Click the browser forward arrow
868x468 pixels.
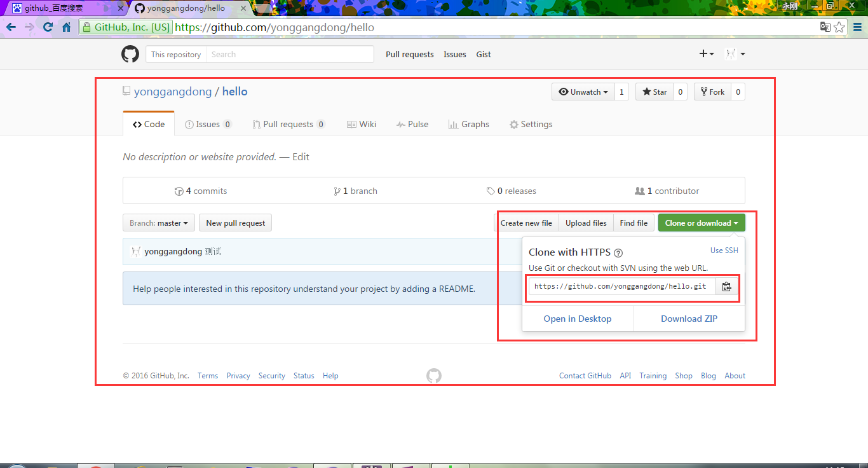pyautogui.click(x=29, y=27)
